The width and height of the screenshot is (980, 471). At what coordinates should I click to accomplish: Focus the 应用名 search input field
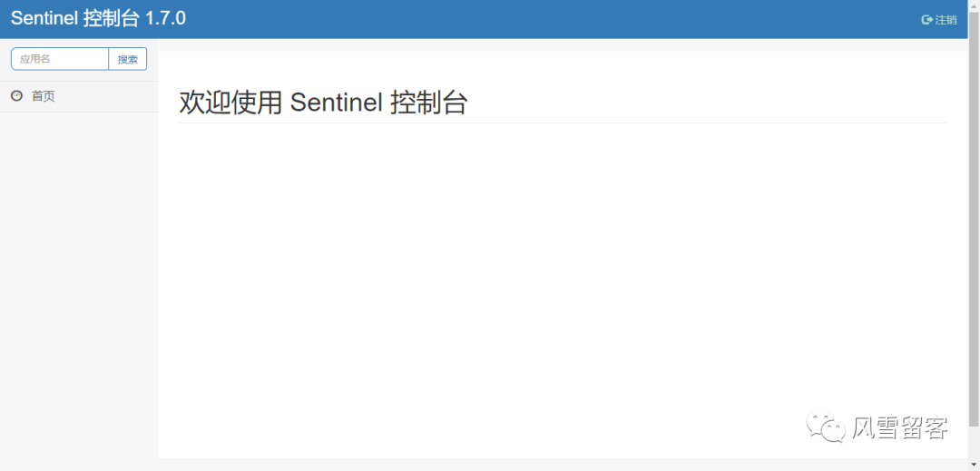(60, 59)
